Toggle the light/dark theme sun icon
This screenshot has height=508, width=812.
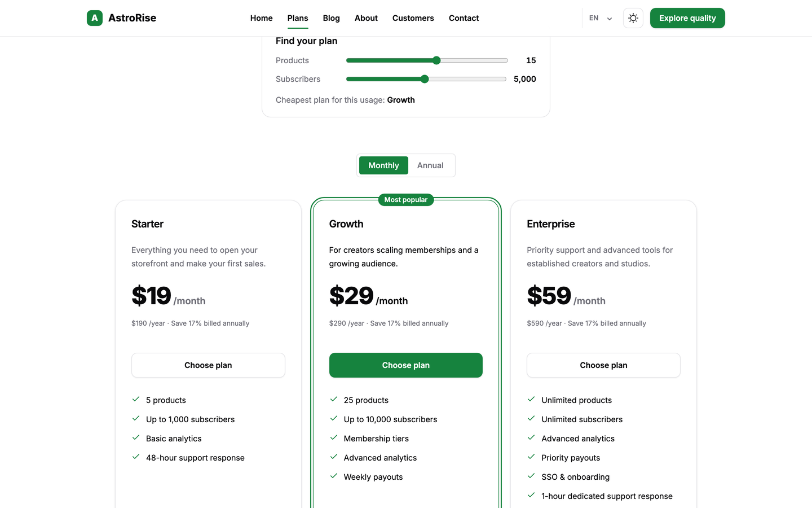click(x=633, y=18)
